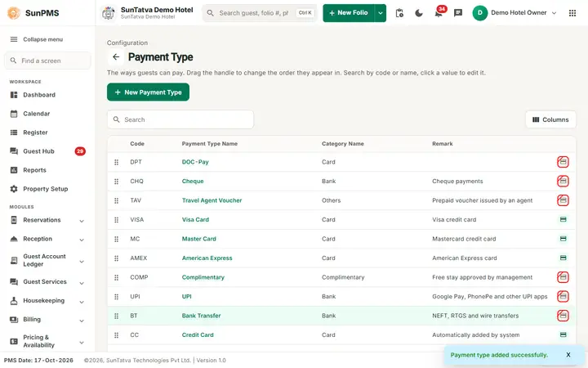
Task: Click drag handle of the Credit Card row
Action: click(x=116, y=335)
